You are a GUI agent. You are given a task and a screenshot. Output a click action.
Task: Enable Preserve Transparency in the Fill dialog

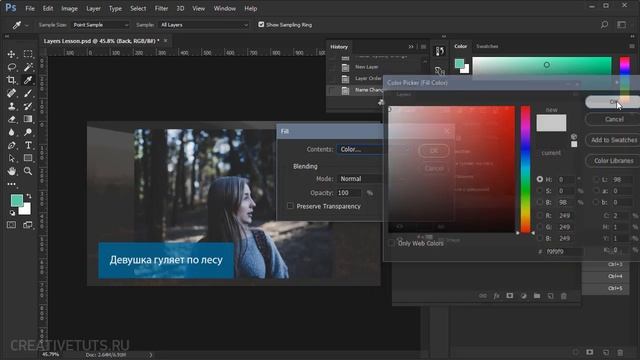point(290,206)
